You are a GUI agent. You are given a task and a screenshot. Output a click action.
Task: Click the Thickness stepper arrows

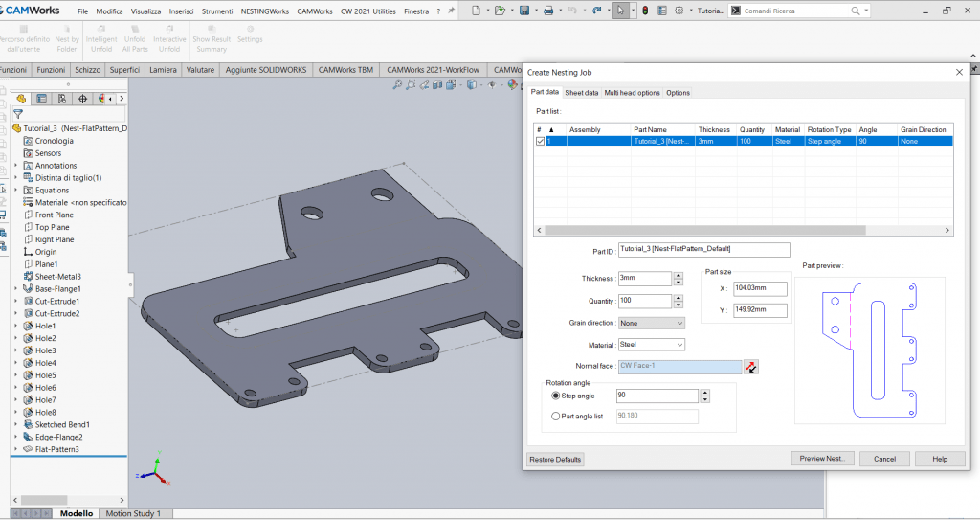click(x=679, y=279)
